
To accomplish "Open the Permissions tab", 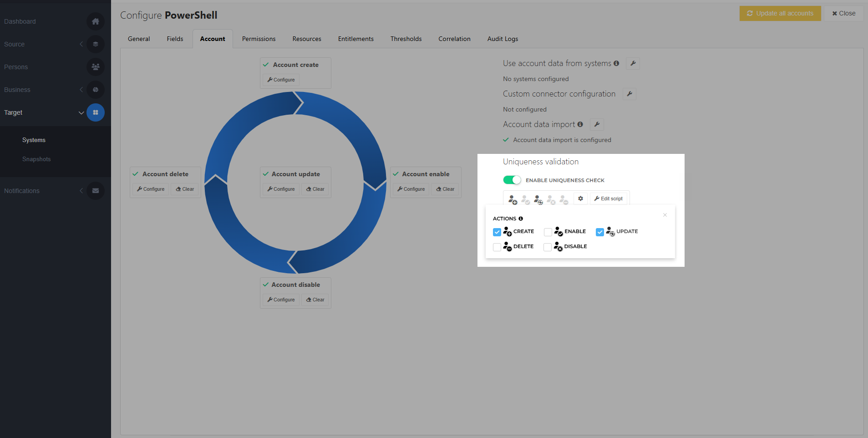I will click(259, 39).
